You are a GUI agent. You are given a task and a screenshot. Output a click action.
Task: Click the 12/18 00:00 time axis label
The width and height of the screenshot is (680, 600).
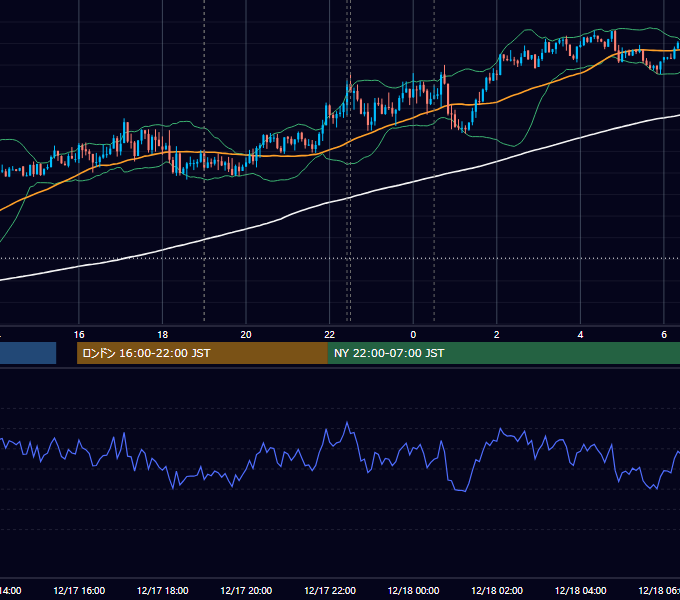pos(413,590)
